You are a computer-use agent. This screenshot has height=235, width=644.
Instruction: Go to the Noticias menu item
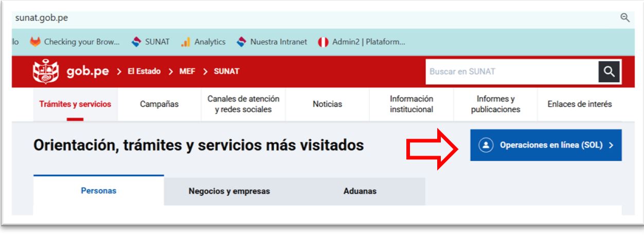[327, 104]
